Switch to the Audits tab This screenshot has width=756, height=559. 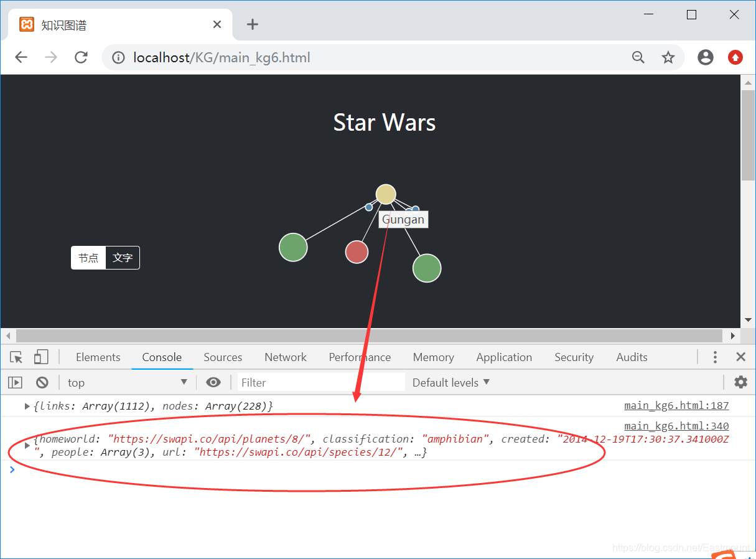632,357
